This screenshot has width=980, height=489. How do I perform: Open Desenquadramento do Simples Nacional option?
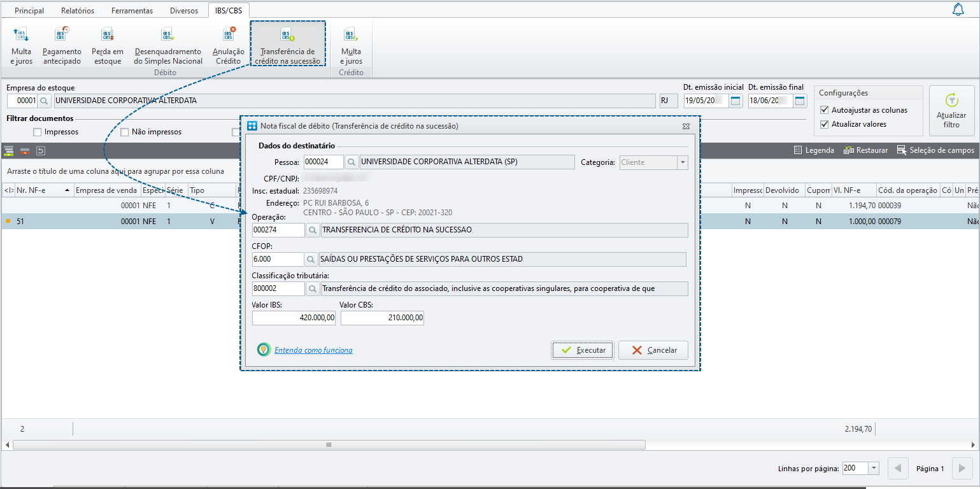[168, 45]
